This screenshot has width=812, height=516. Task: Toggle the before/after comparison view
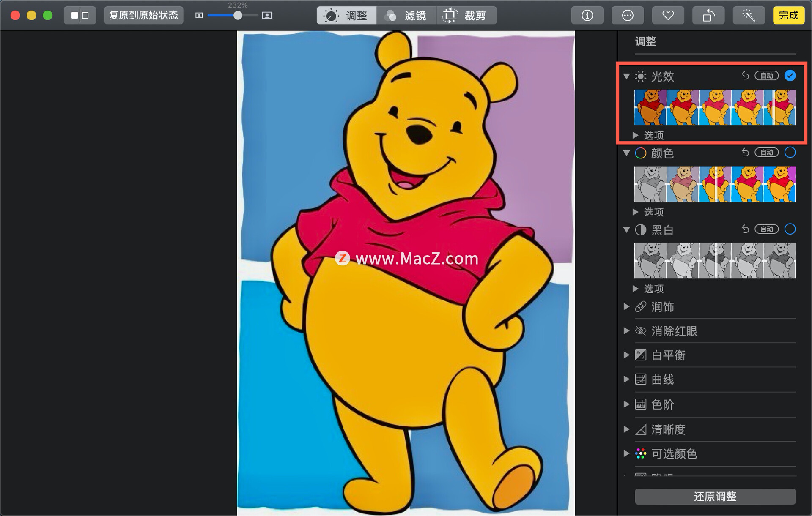click(x=80, y=16)
